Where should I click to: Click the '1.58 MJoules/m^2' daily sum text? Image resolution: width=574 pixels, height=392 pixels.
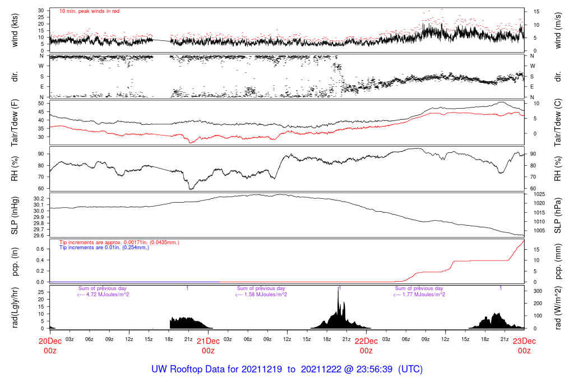click(261, 295)
